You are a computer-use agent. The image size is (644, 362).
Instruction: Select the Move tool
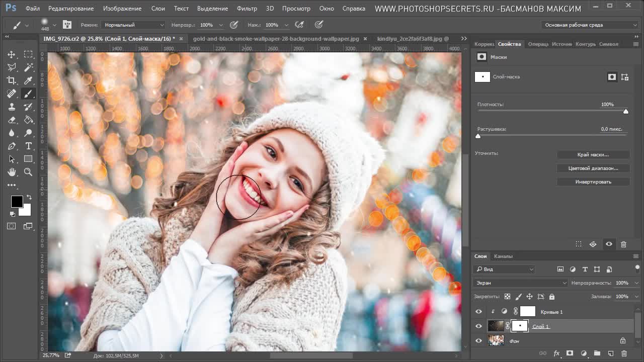coord(12,54)
